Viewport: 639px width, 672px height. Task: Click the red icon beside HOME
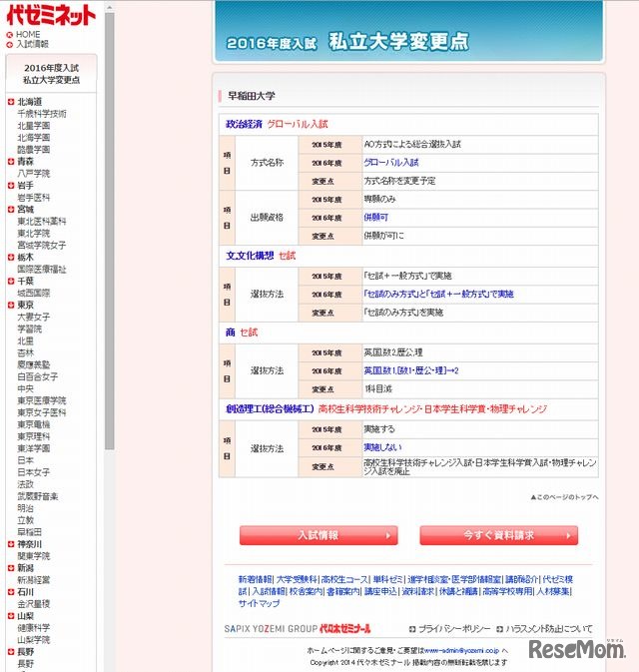click(x=9, y=35)
